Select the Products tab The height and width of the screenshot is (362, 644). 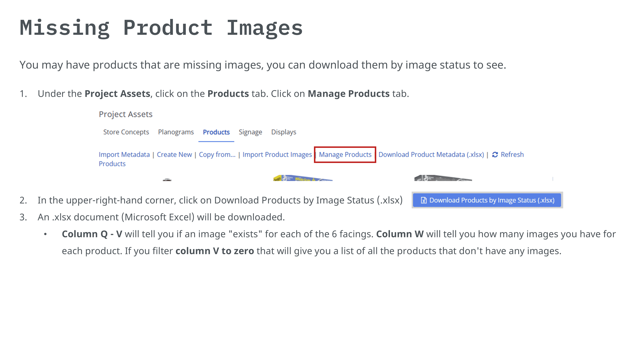click(x=216, y=132)
